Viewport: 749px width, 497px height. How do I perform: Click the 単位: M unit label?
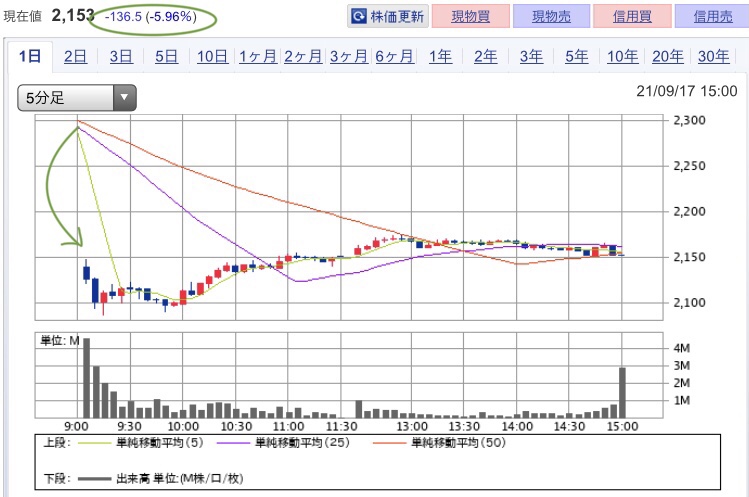coord(60,341)
